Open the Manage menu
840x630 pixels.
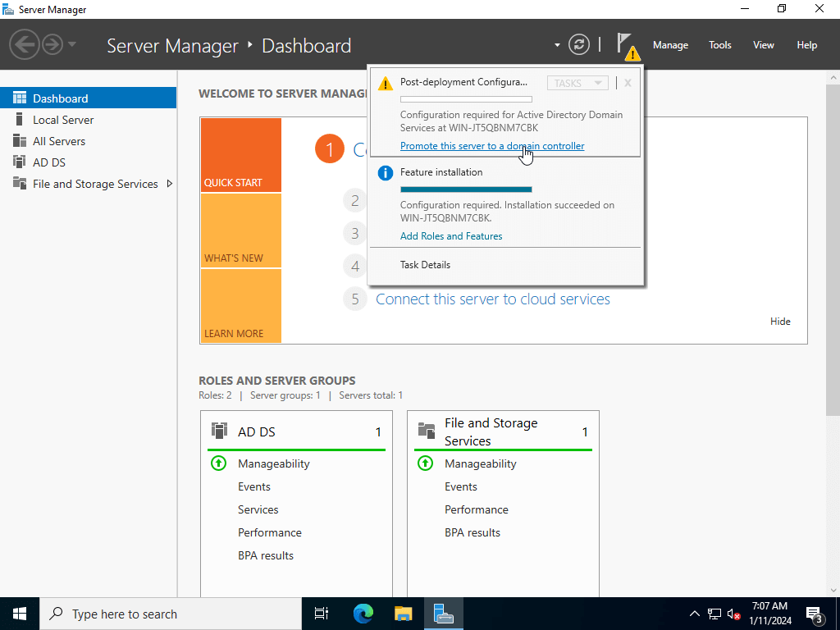[x=670, y=45]
